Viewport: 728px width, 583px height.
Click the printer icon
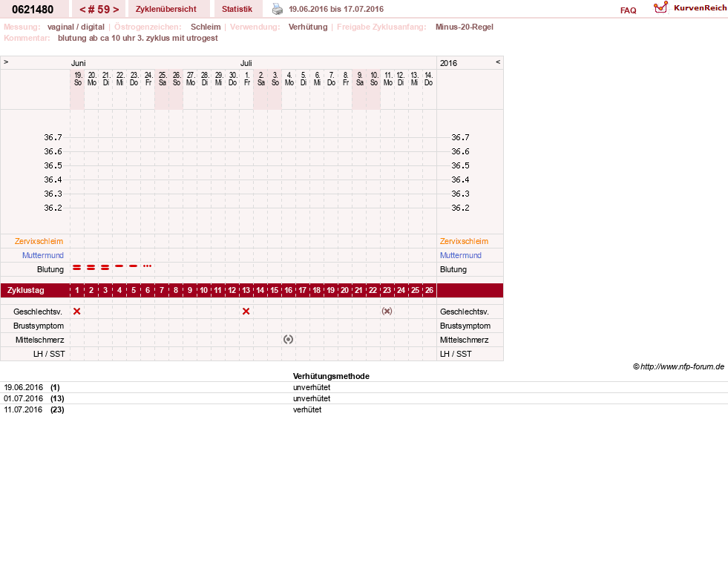point(278,10)
